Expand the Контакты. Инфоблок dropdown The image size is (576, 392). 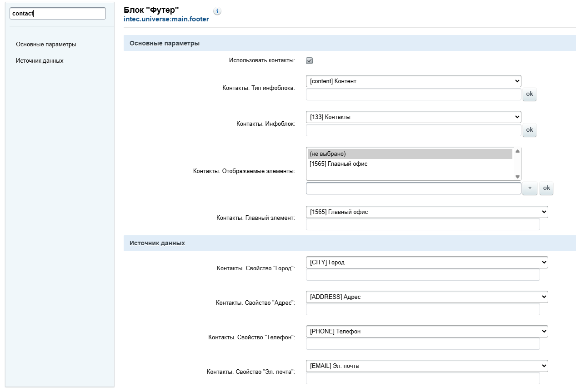point(413,117)
